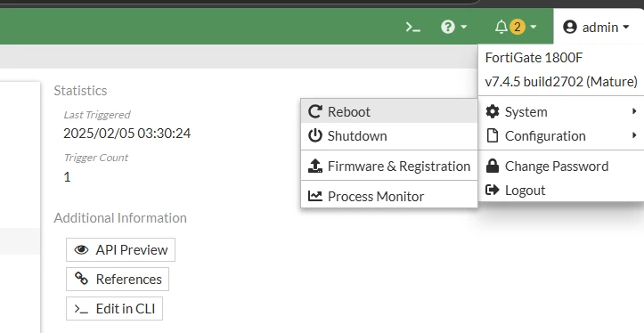Open the admin dropdown caret
The image size is (644, 333).
pos(626,27)
